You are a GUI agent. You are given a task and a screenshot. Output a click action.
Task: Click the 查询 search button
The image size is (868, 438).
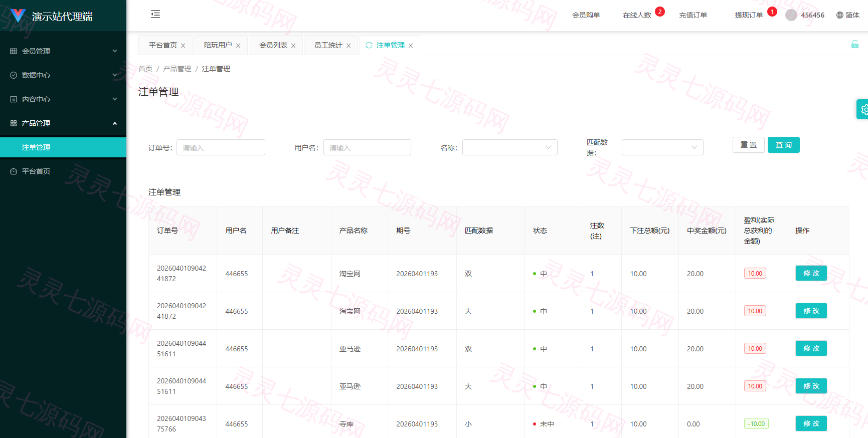tap(784, 145)
